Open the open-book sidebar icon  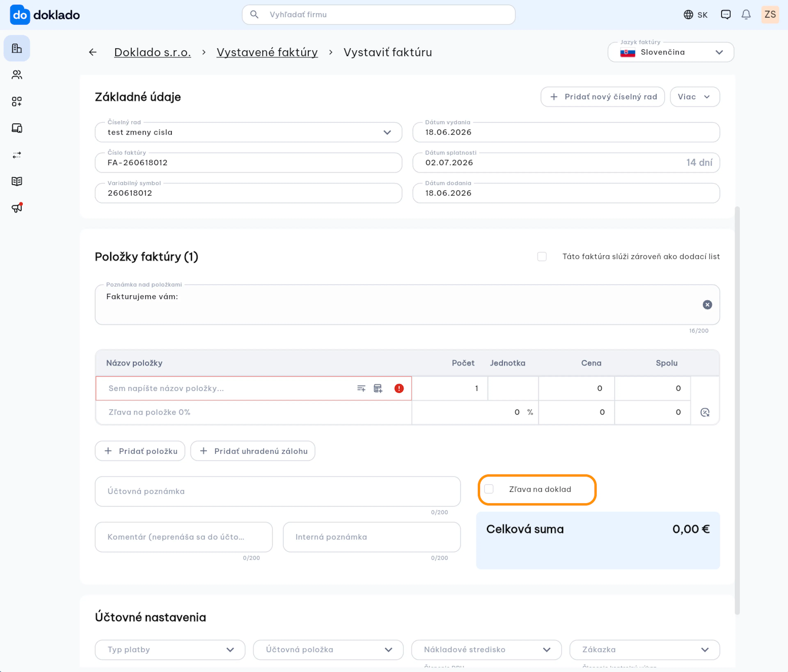tap(17, 181)
